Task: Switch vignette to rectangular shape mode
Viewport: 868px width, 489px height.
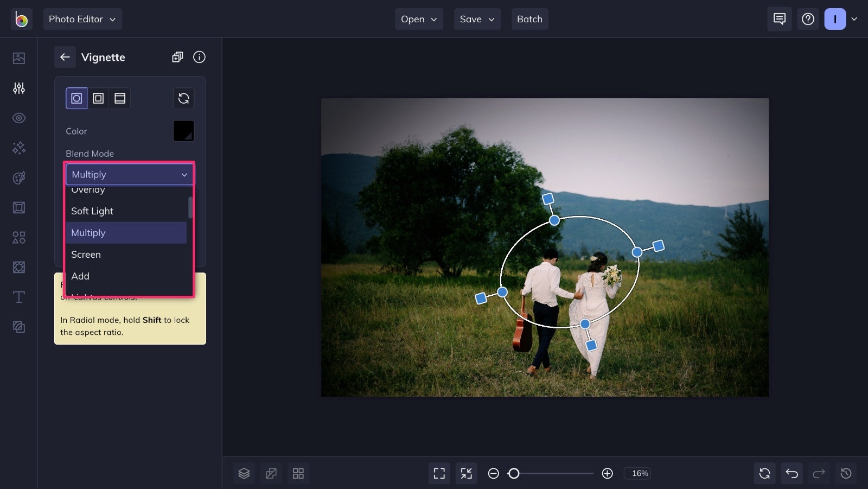Action: pyautogui.click(x=98, y=98)
